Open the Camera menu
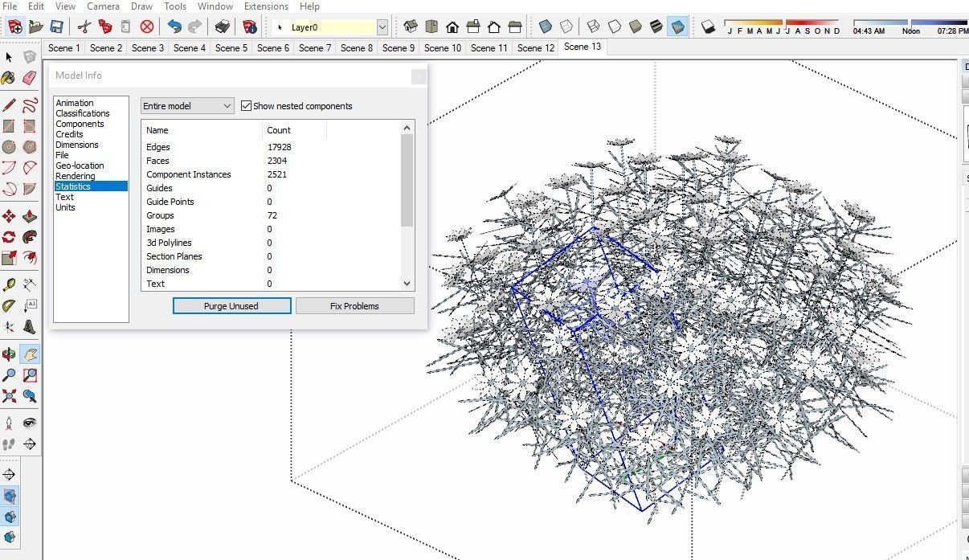 (x=104, y=6)
